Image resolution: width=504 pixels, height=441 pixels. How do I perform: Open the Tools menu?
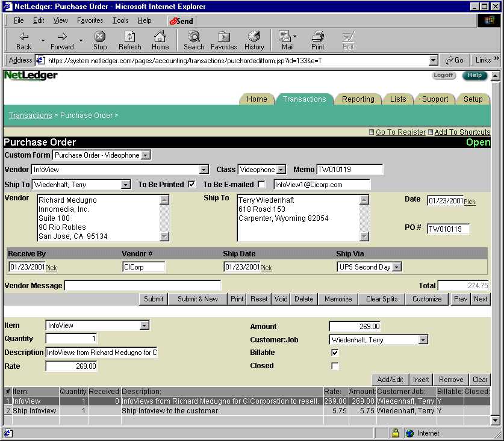(120, 20)
